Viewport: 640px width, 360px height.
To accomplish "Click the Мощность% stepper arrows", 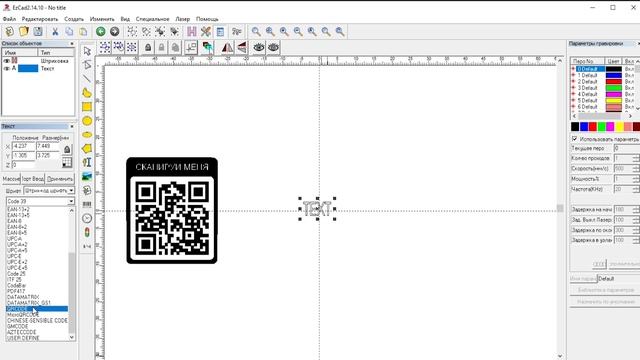I will click(x=636, y=179).
